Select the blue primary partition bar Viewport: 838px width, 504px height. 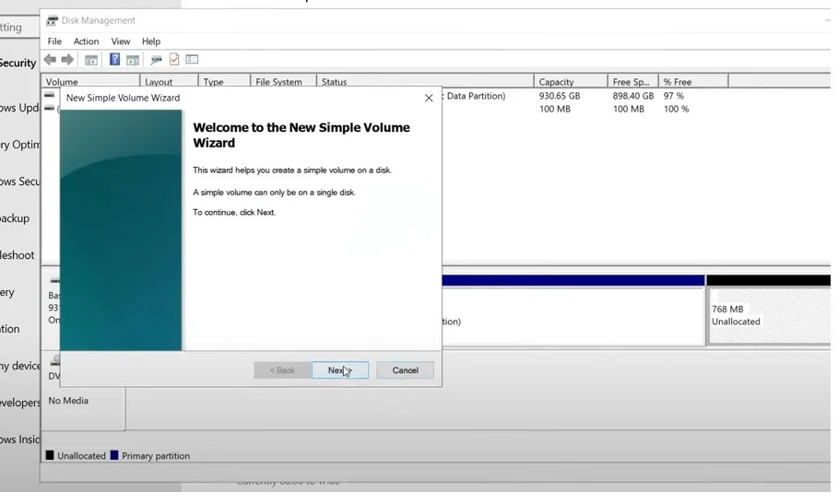coord(572,280)
